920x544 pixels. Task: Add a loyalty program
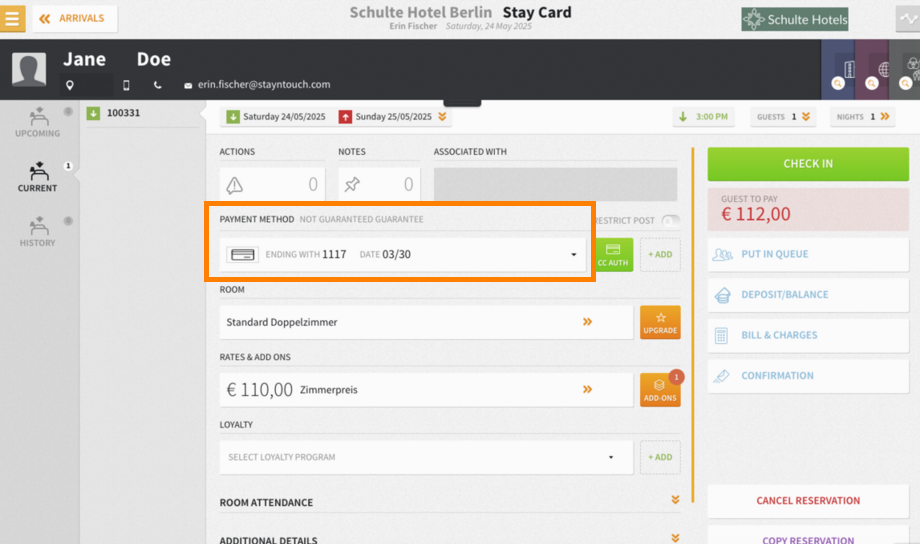660,457
